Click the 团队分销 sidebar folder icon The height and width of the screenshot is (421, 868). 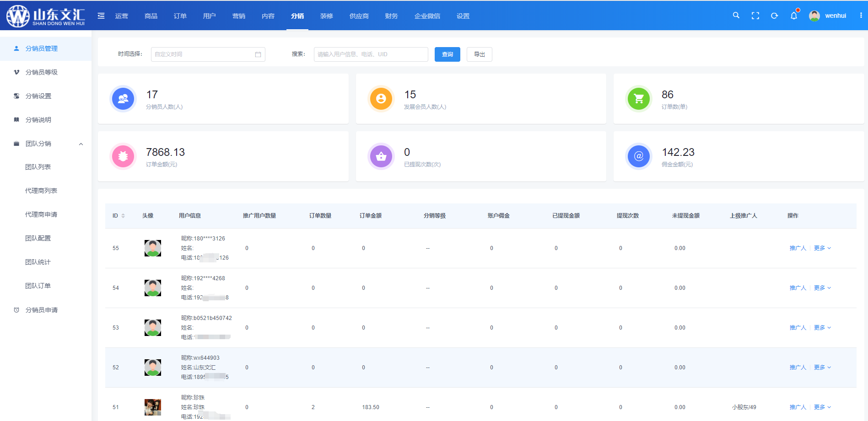pos(16,144)
